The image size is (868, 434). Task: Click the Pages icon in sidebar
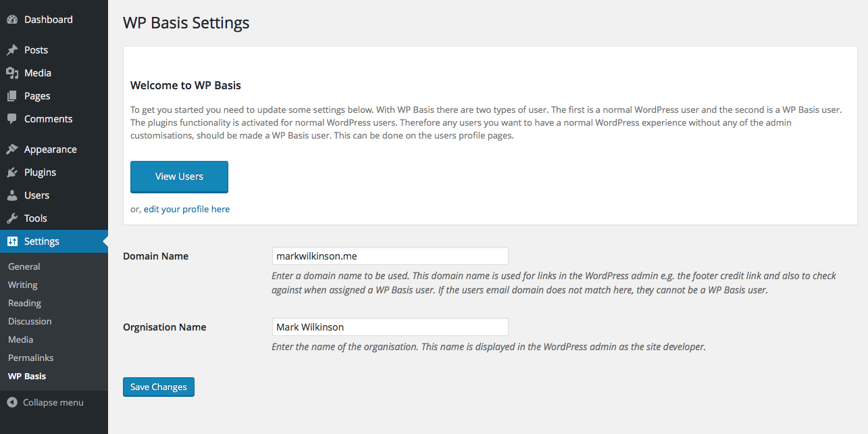(x=12, y=96)
